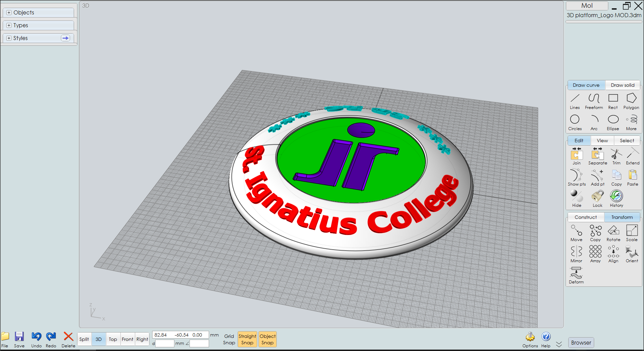Toggle Object Snap off

click(x=268, y=339)
